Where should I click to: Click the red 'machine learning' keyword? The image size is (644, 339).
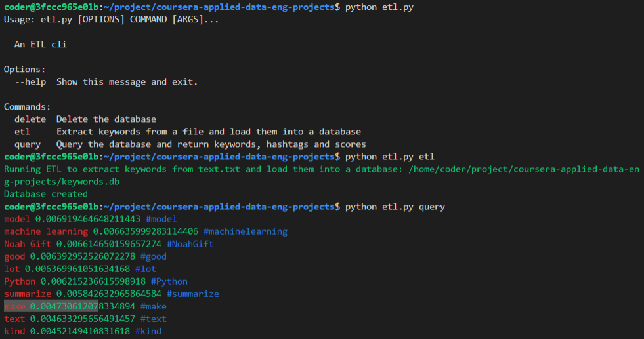click(x=46, y=231)
